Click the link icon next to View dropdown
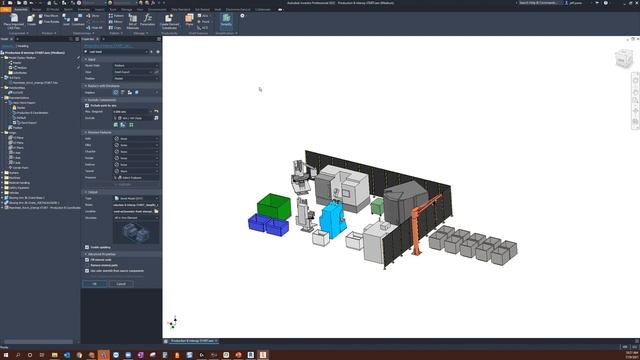 pyautogui.click(x=156, y=72)
